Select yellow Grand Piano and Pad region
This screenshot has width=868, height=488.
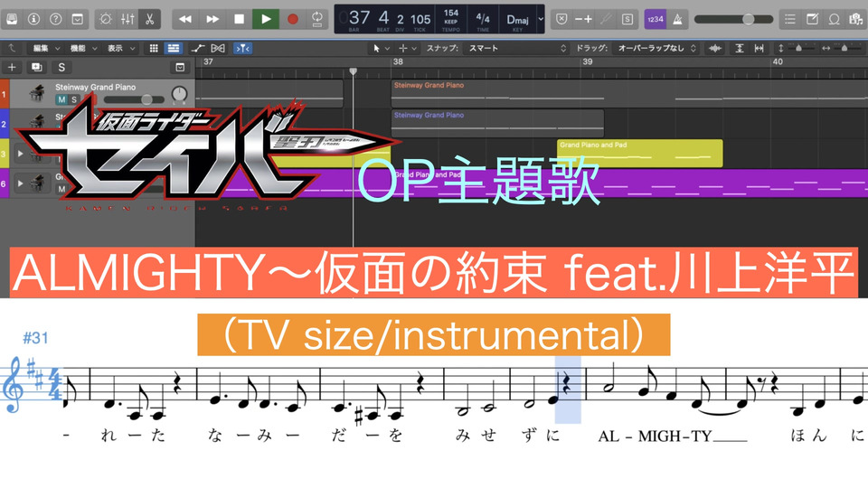coord(639,154)
